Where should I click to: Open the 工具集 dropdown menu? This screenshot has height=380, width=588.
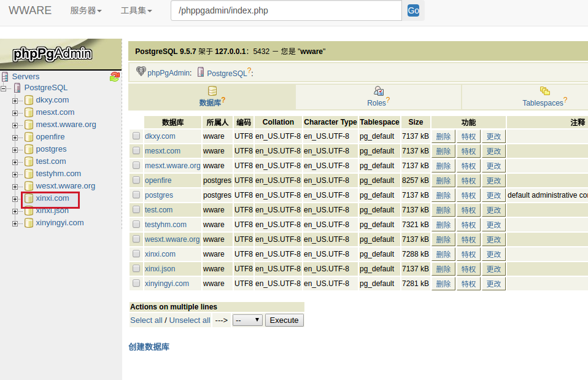tap(136, 10)
